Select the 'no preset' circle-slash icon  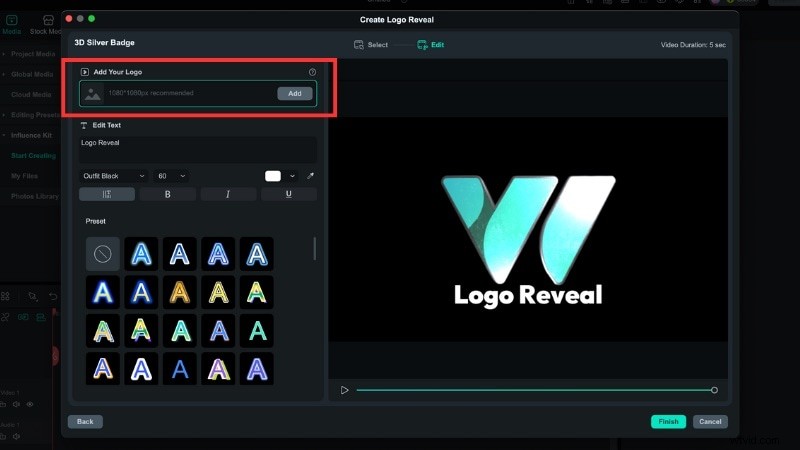click(103, 254)
